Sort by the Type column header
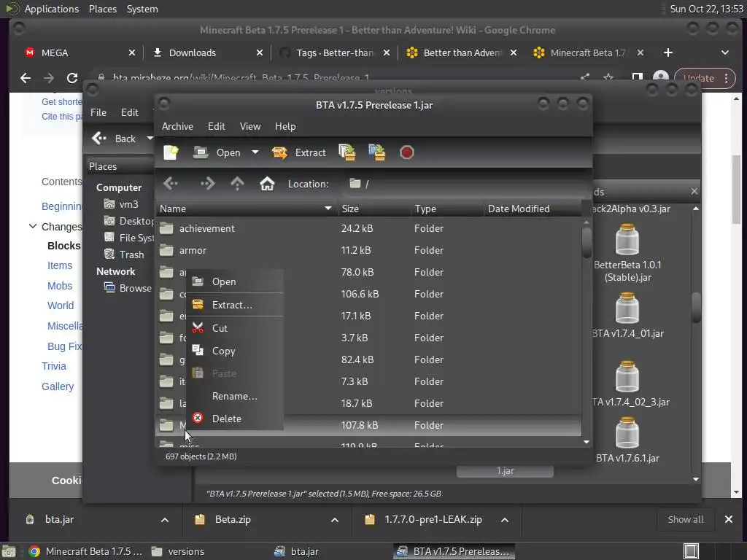This screenshot has height=560, width=747. point(447,209)
